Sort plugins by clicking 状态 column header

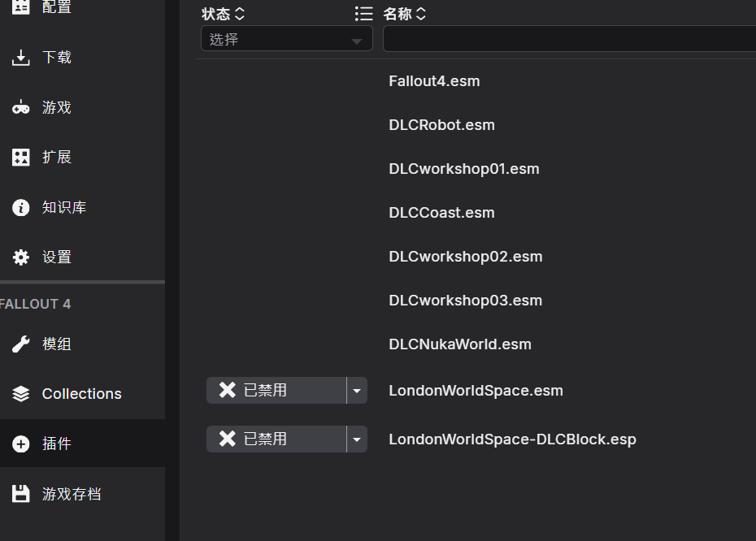click(x=223, y=13)
